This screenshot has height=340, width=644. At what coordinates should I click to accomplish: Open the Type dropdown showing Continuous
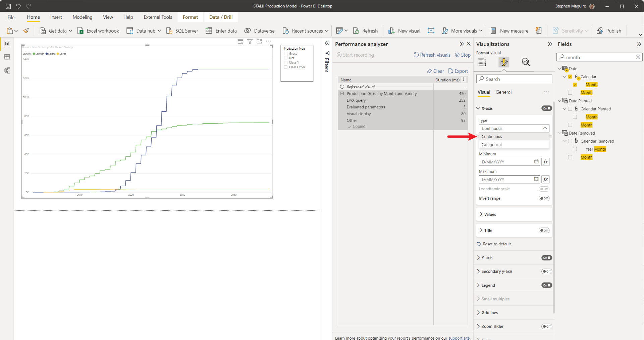pyautogui.click(x=514, y=129)
